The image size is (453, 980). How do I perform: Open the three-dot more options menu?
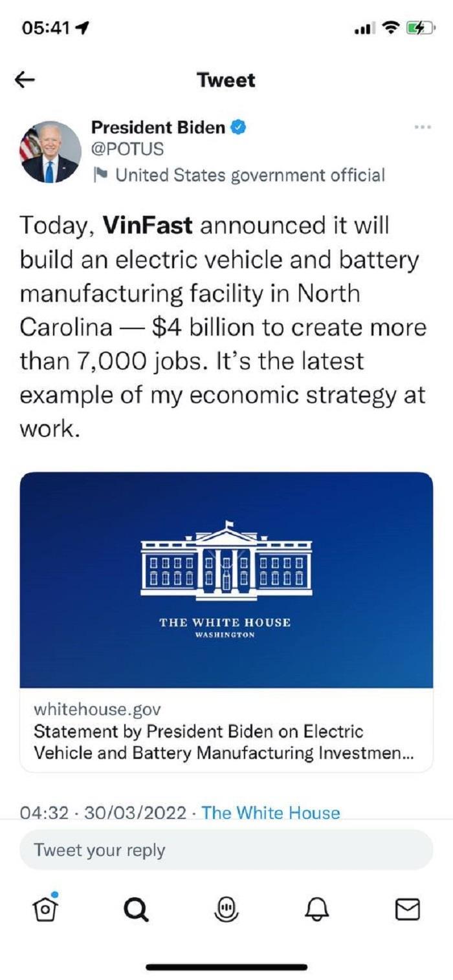point(422,127)
